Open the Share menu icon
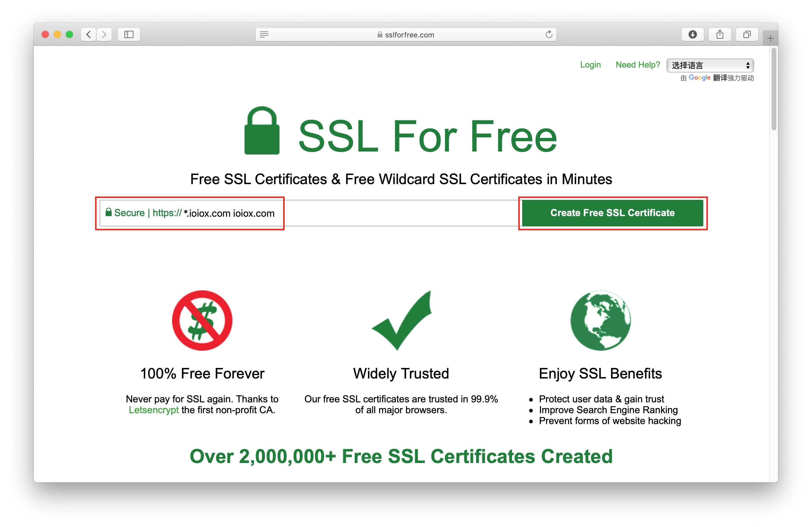This screenshot has height=527, width=812. pyautogui.click(x=720, y=34)
